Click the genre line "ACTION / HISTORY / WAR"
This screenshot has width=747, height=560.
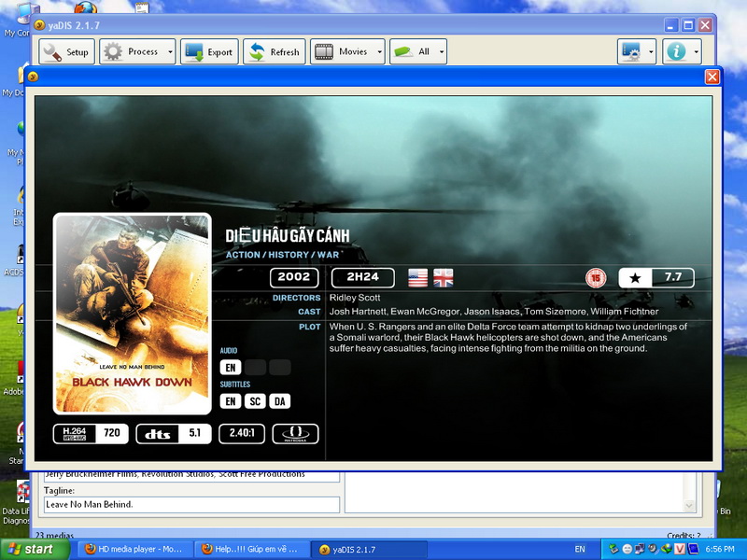pyautogui.click(x=283, y=255)
